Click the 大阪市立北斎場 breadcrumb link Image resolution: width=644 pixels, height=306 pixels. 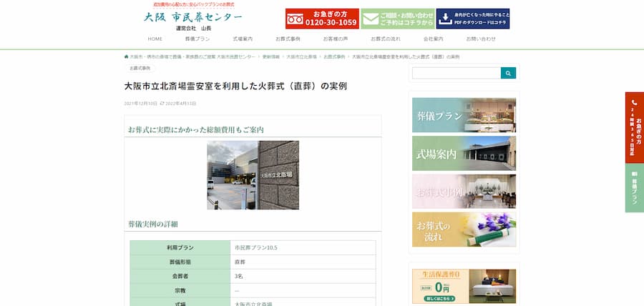[x=301, y=56]
